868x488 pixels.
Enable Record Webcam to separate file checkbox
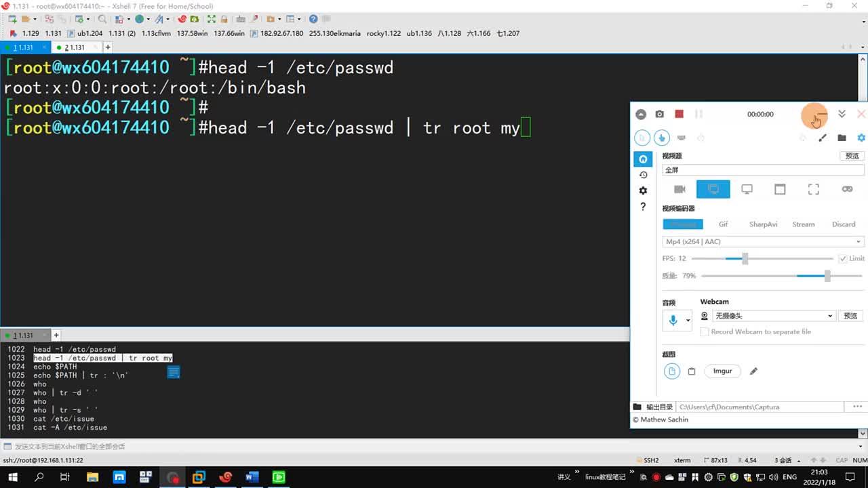coord(705,331)
